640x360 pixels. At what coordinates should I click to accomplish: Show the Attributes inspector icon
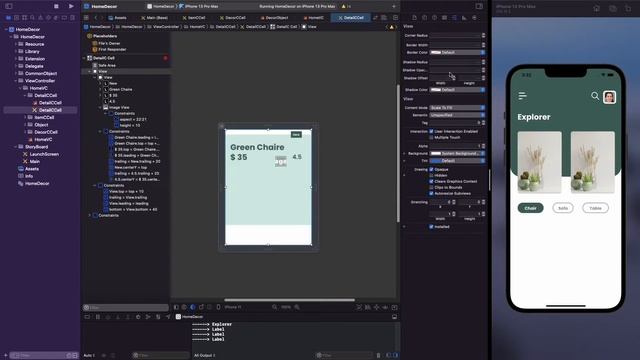tap(454, 18)
